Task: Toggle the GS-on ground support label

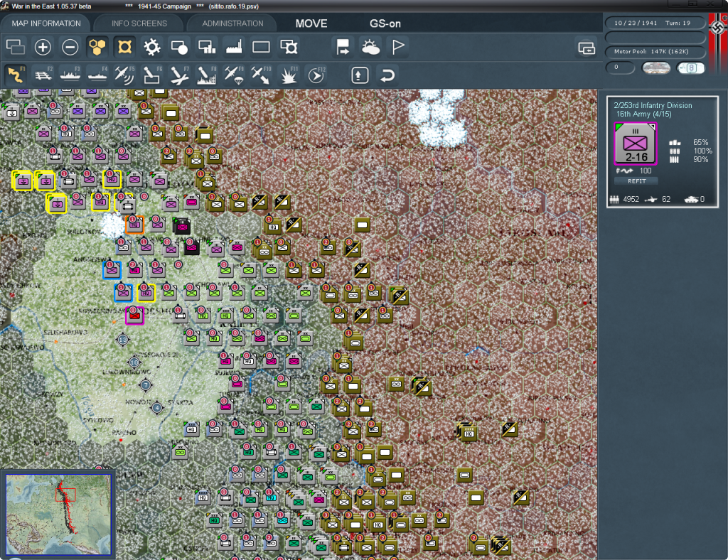Action: (x=385, y=23)
